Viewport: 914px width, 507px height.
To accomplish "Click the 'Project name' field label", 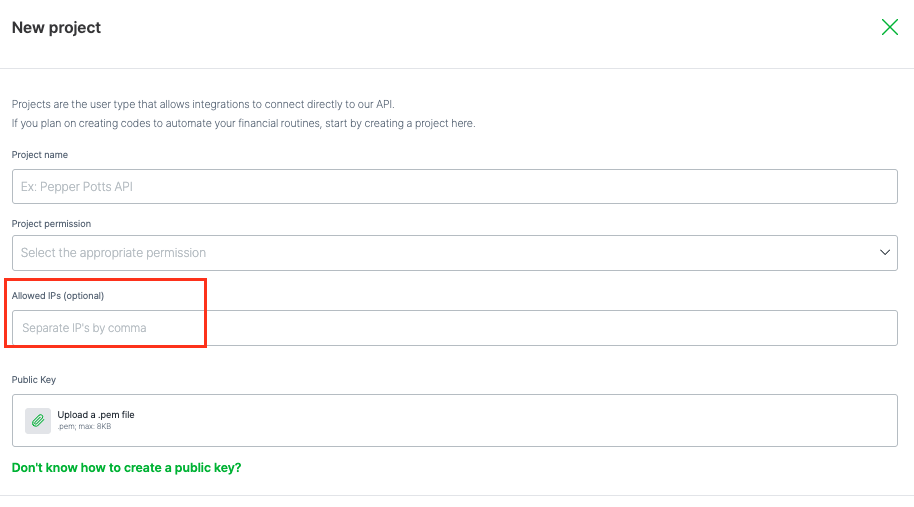I will coord(40,155).
